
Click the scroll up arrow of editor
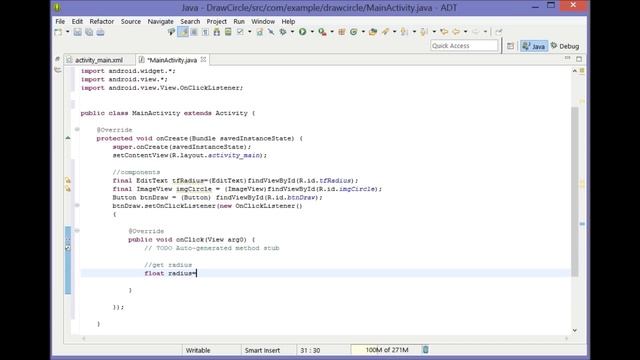pos(575,71)
